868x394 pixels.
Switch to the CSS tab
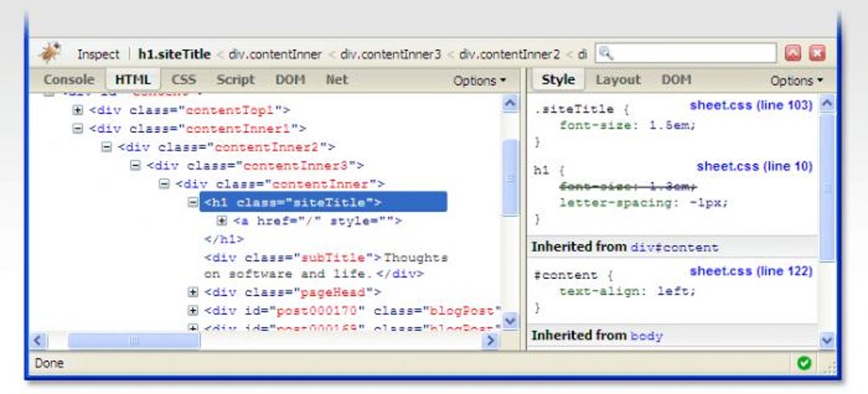click(183, 80)
